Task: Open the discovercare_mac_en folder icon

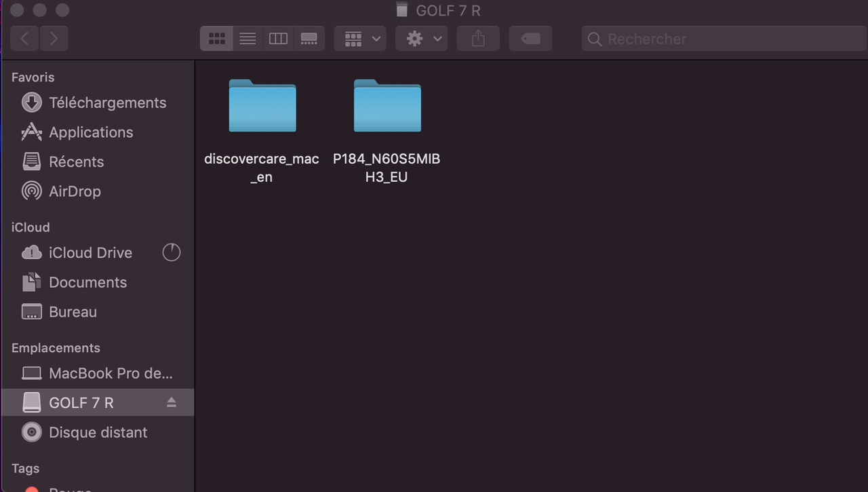Action: pyautogui.click(x=262, y=105)
